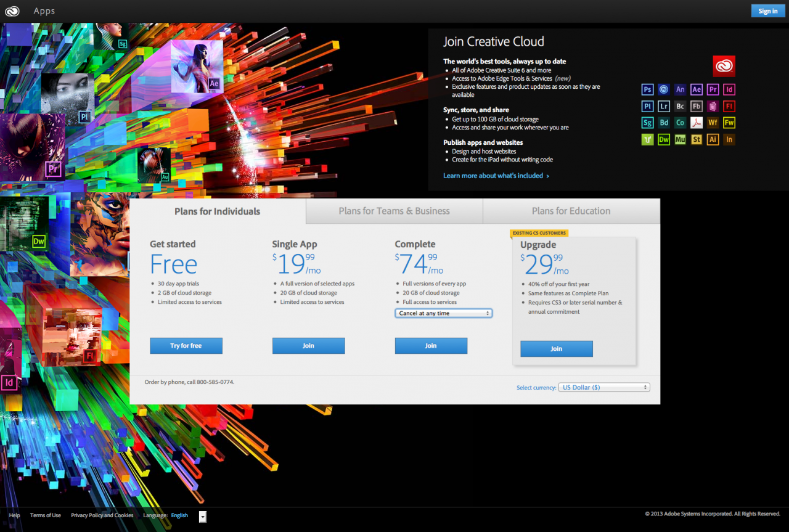789x532 pixels.
Task: Click Order by phone number text
Action: [x=189, y=382]
